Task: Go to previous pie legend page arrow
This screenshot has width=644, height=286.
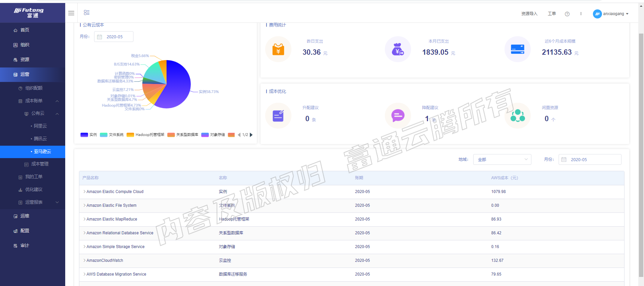Action: click(239, 135)
